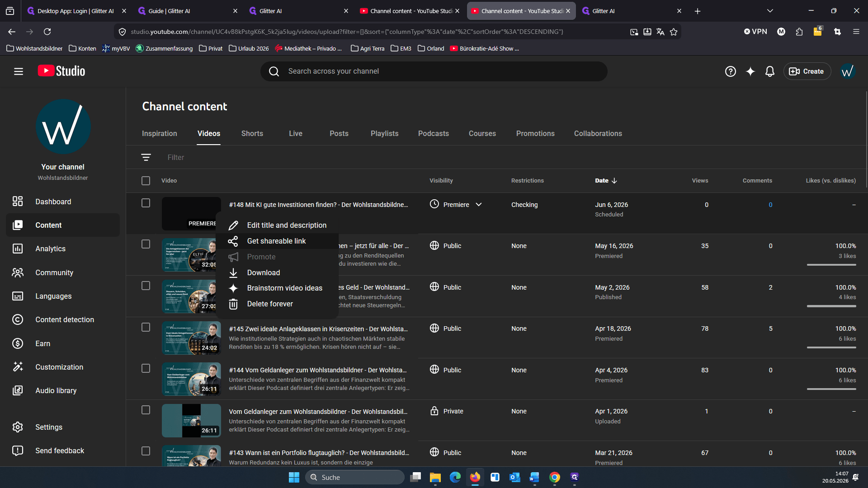Open the new browser tab plus button
Screen dimensions: 868x488
tap(698, 11)
